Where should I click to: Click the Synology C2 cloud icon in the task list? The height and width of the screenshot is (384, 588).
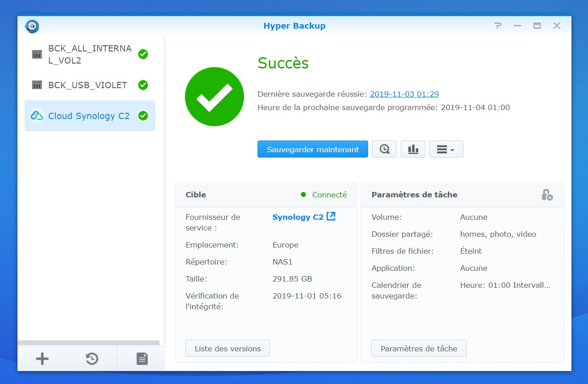coord(37,116)
